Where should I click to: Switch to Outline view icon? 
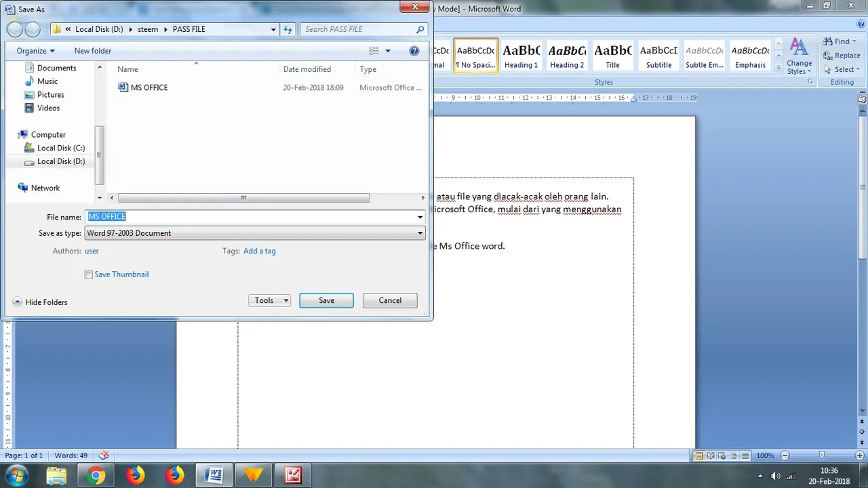click(x=734, y=456)
